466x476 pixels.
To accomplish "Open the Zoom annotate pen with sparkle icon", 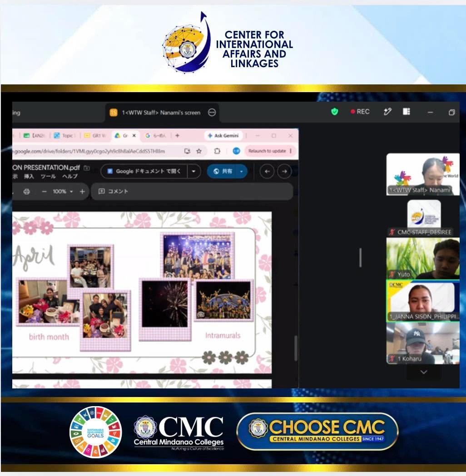I will point(387,112).
